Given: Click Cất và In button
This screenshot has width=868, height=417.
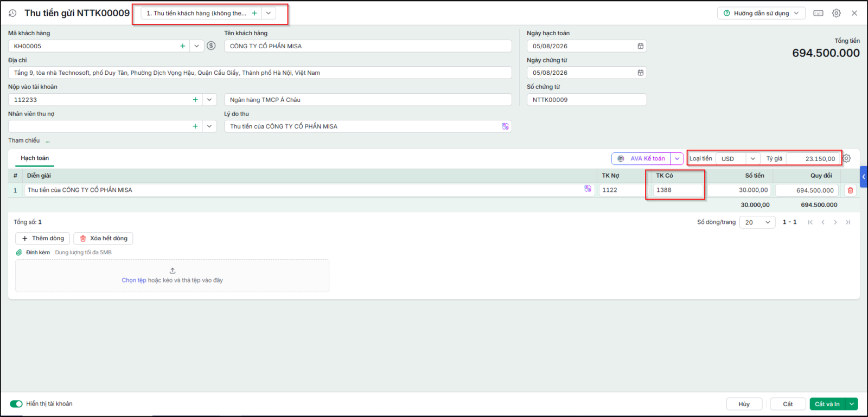Looking at the screenshot, I should [827, 404].
